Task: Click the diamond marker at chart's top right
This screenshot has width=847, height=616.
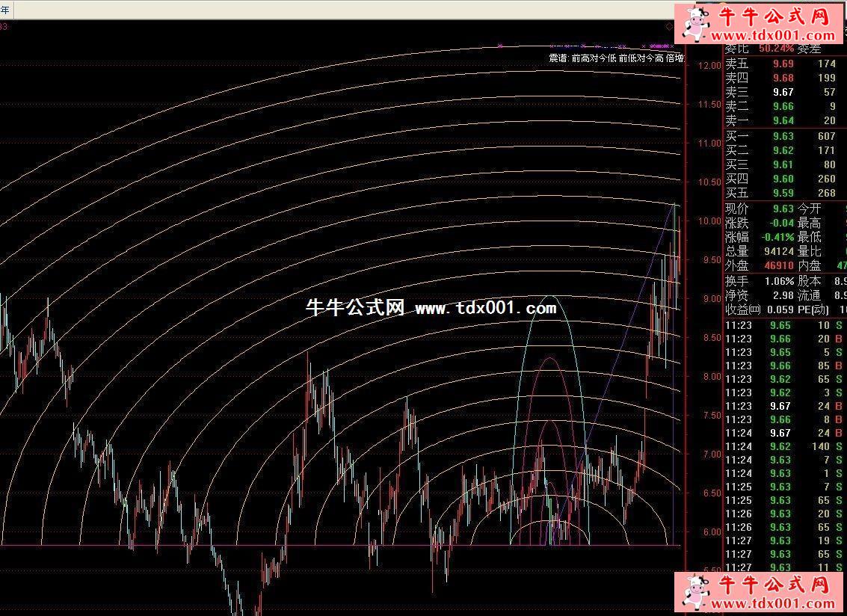Action: pos(670,26)
